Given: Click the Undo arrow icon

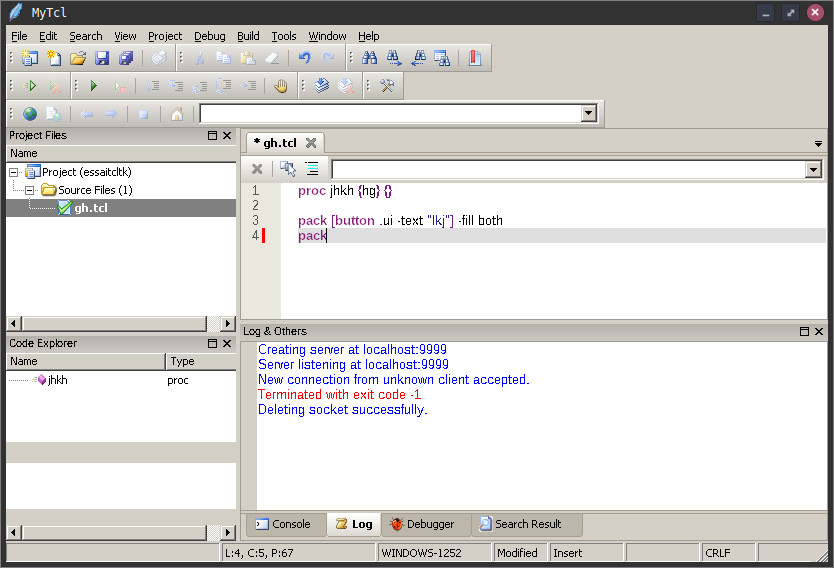Looking at the screenshot, I should pyautogui.click(x=305, y=59).
